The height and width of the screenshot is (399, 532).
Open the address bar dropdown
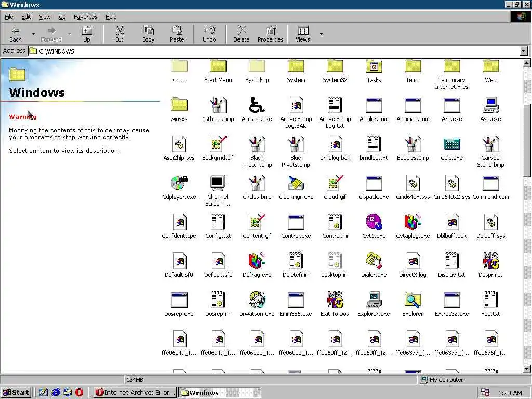(524, 51)
